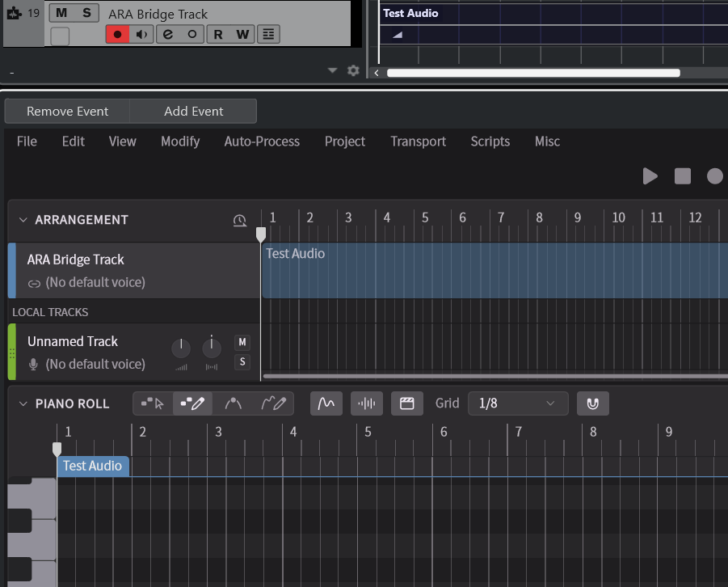The width and height of the screenshot is (728, 587).
Task: Select the pitch curve pencil tool
Action: click(273, 403)
